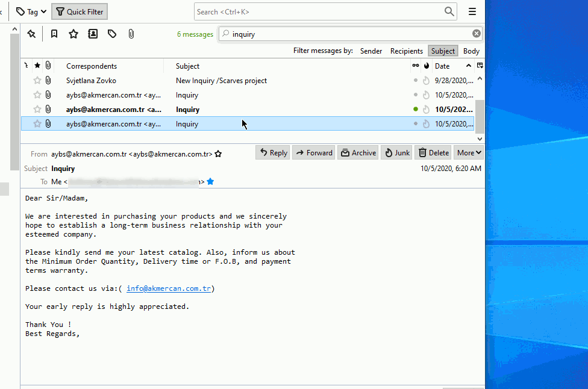Toggle the Unread quick filter

click(x=54, y=34)
